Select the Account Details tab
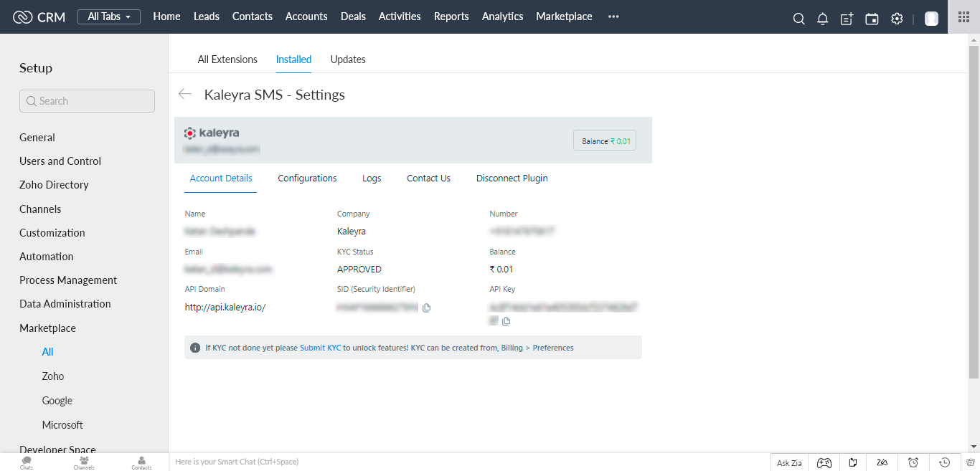This screenshot has height=471, width=980. tap(221, 179)
